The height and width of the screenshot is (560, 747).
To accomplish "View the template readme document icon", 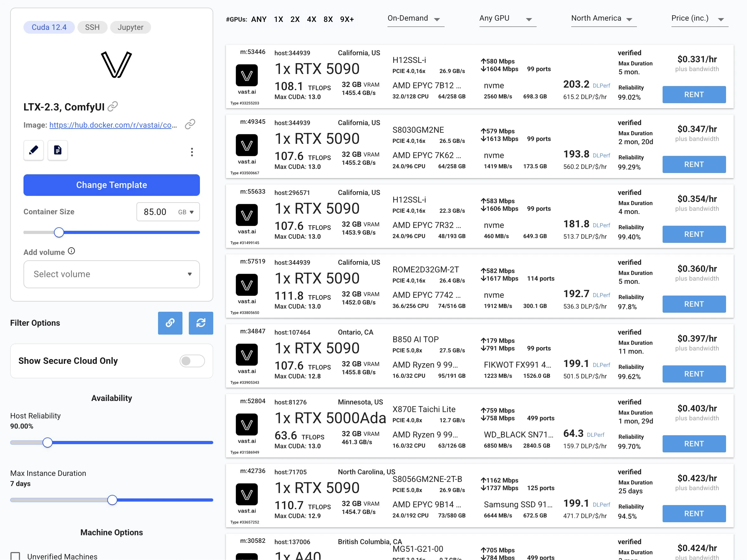I will (57, 150).
